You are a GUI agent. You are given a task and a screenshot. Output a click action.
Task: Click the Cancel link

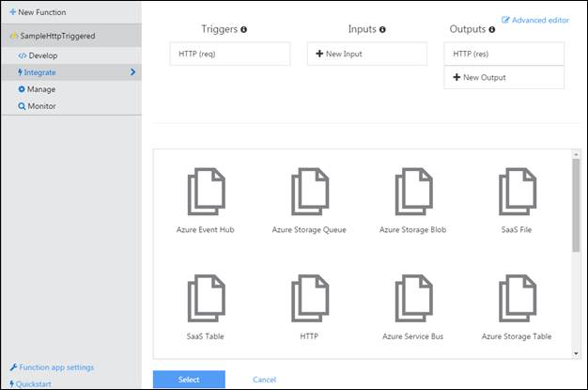coord(264,380)
